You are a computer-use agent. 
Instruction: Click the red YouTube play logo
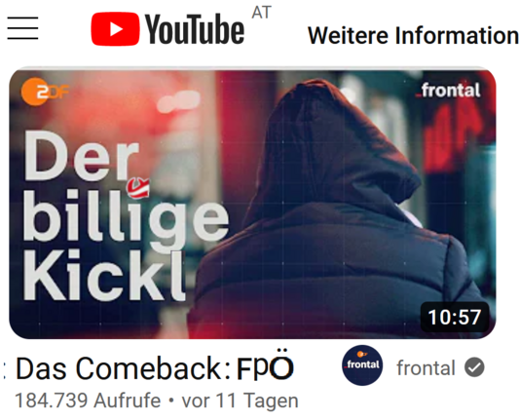pos(115,29)
